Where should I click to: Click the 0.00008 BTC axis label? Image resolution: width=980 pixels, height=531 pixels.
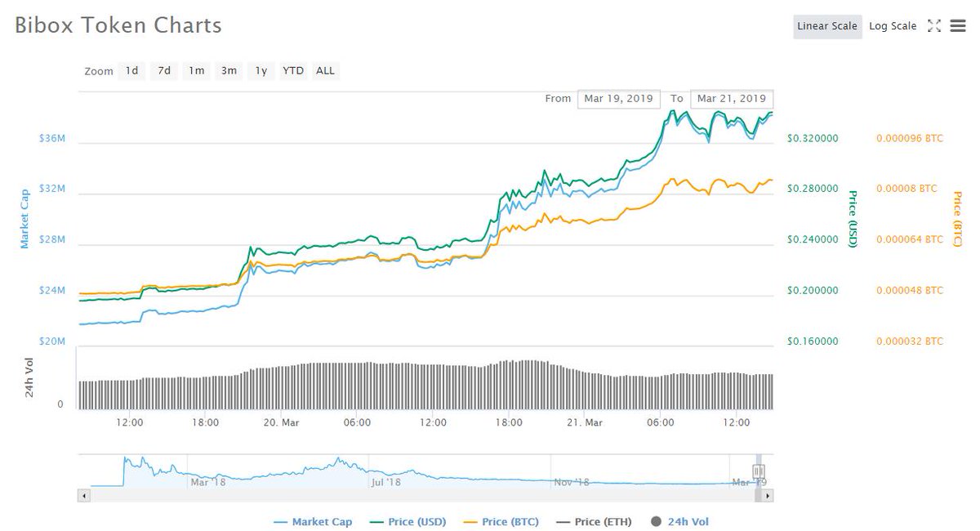[x=906, y=189]
